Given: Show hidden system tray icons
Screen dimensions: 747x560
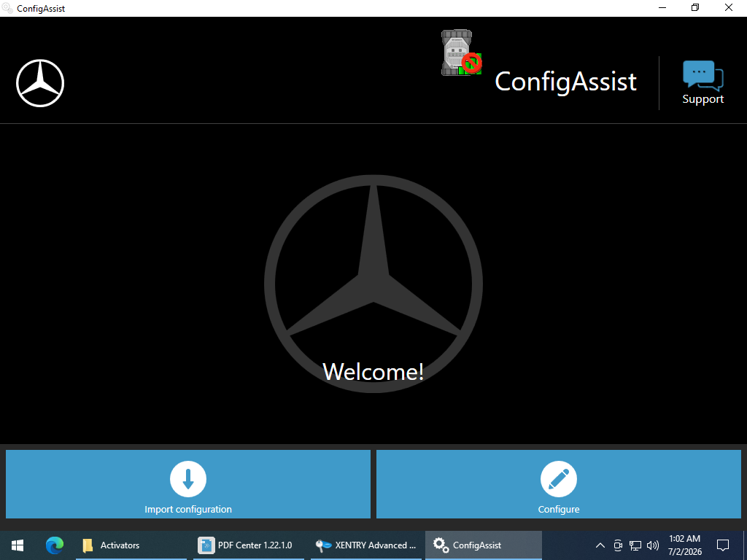Looking at the screenshot, I should coord(600,545).
